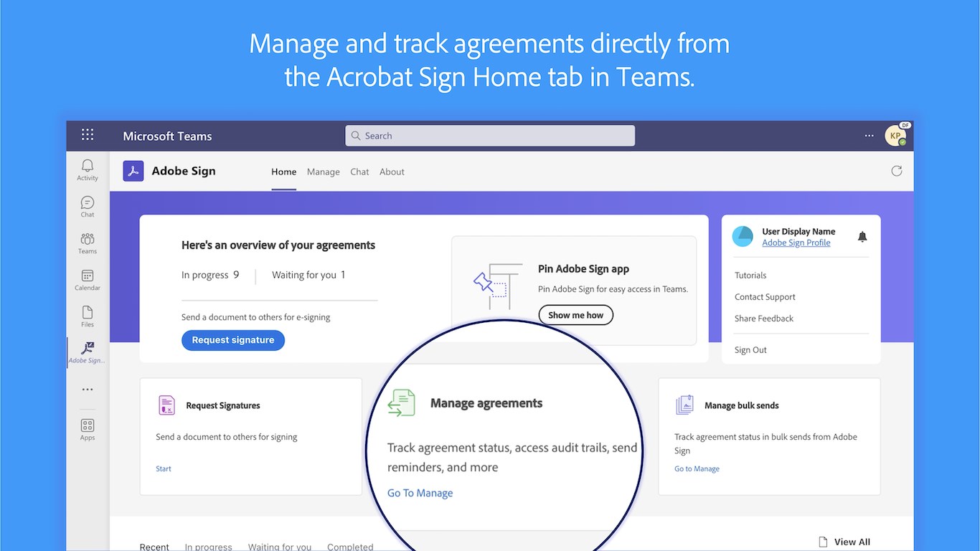Viewport: 980px width, 551px height.
Task: Click Start under Request Signatures
Action: (164, 468)
